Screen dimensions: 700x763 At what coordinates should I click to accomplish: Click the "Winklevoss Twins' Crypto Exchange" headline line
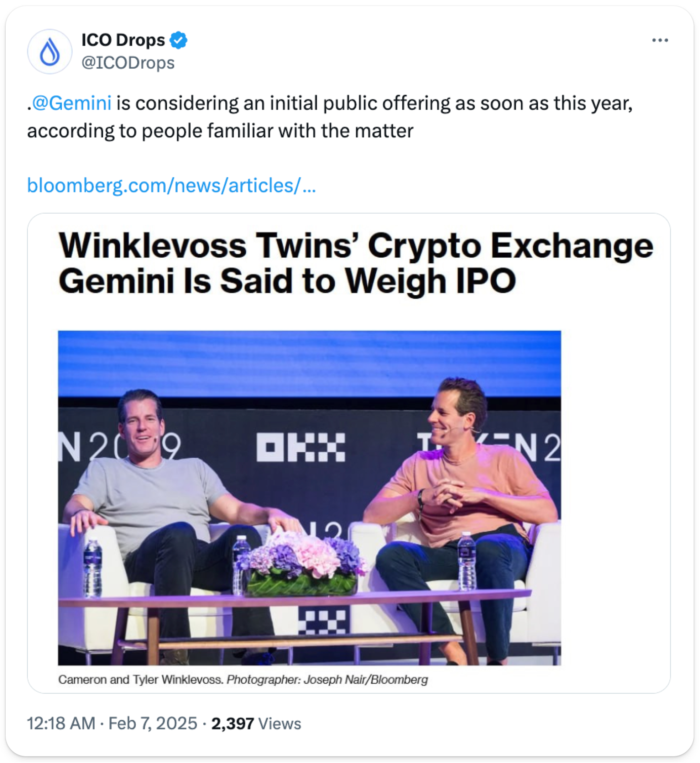tap(356, 246)
